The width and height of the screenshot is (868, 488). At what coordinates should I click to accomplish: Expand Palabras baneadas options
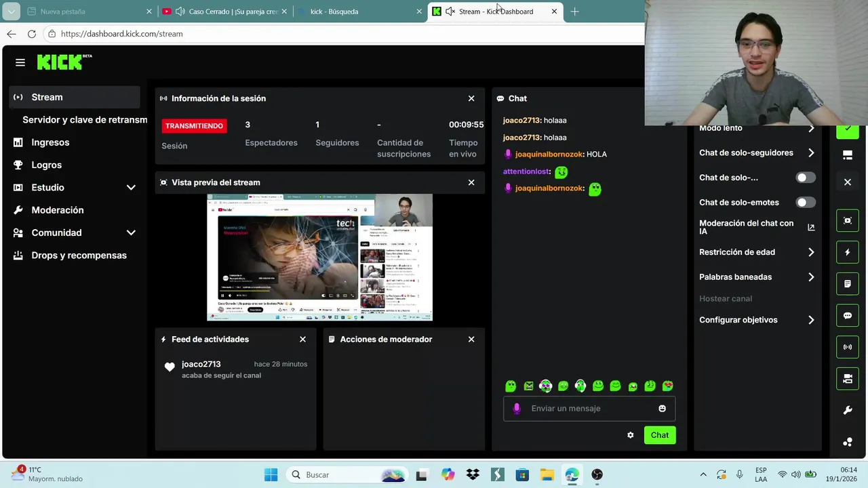811,277
